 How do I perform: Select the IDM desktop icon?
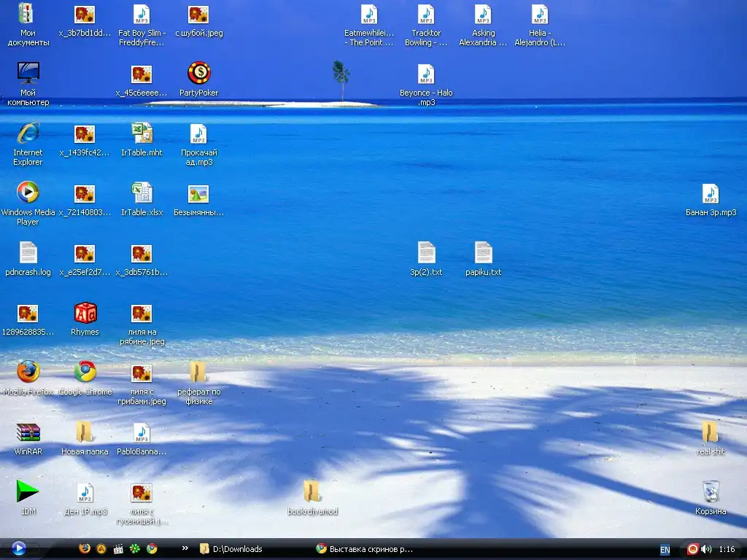[x=28, y=492]
